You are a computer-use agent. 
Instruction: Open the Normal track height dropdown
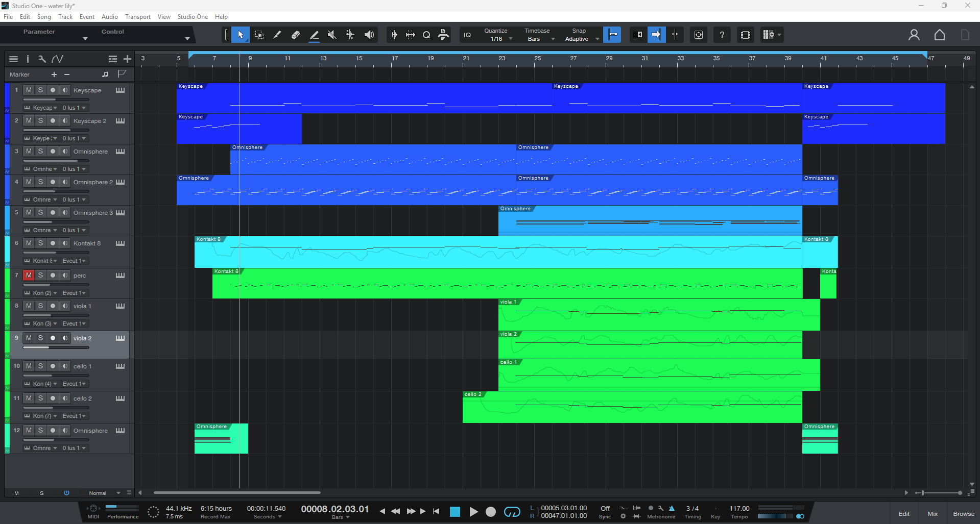coord(104,493)
